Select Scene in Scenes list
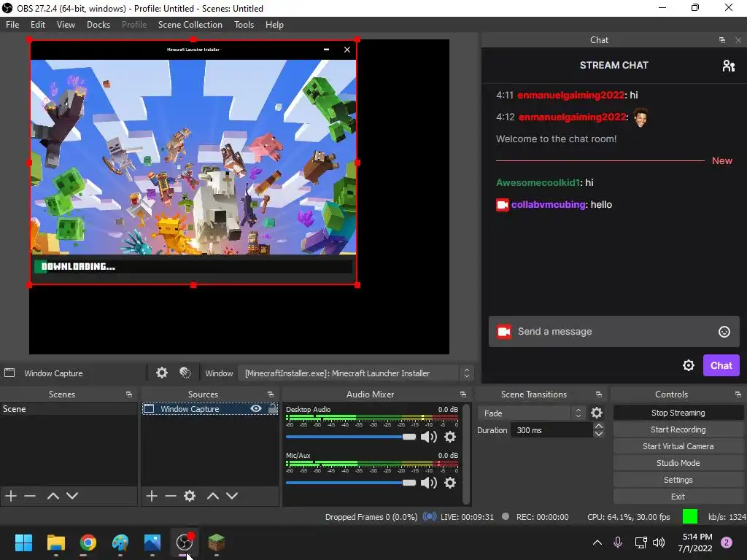Screen dimensions: 747x560 69,408
